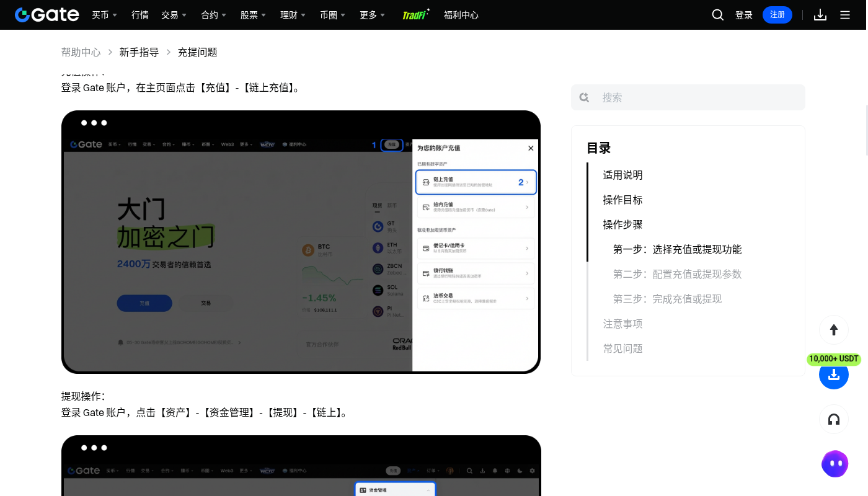This screenshot has width=868, height=496.
Task: Go to 新手指导 breadcrumb link
Action: (139, 52)
